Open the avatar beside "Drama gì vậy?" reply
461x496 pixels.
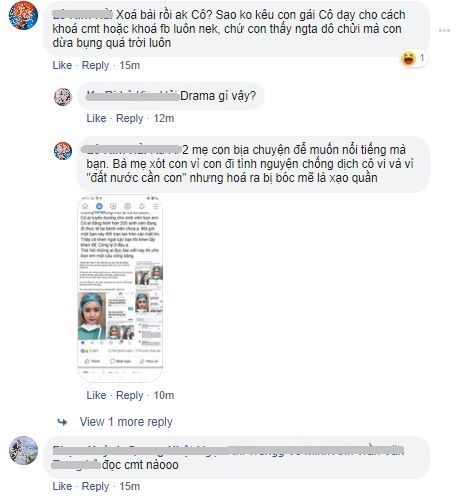click(x=63, y=97)
